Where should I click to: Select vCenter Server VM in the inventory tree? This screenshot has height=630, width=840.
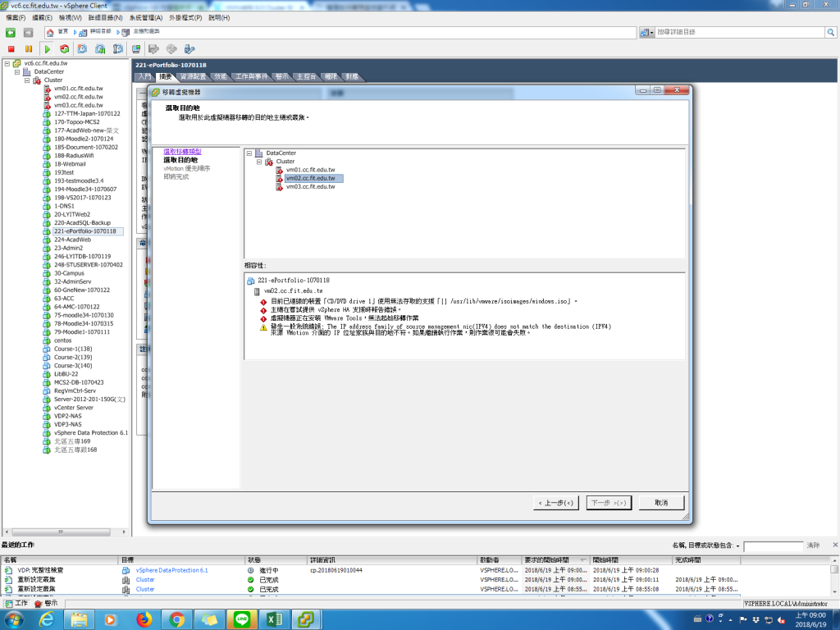(x=73, y=408)
